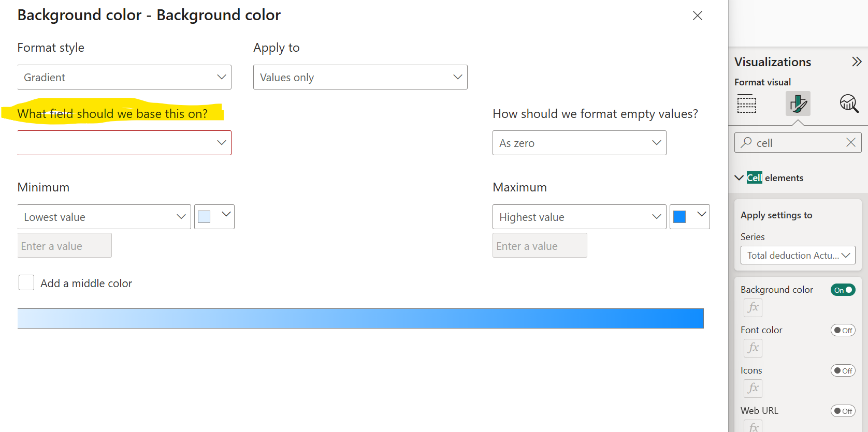Open Font color fx conditional formatting

point(753,348)
